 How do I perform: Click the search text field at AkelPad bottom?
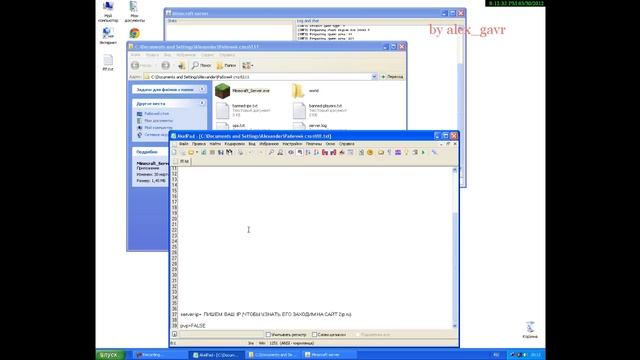pos(221,334)
